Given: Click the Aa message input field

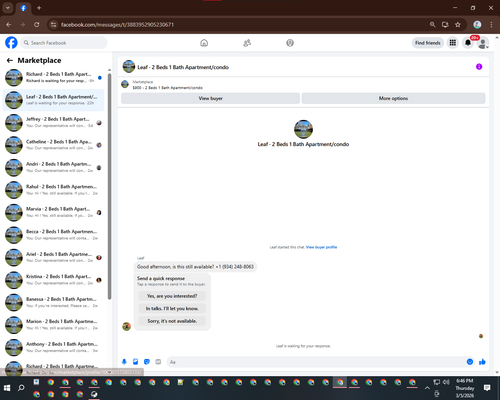Looking at the screenshot, I should [315, 362].
